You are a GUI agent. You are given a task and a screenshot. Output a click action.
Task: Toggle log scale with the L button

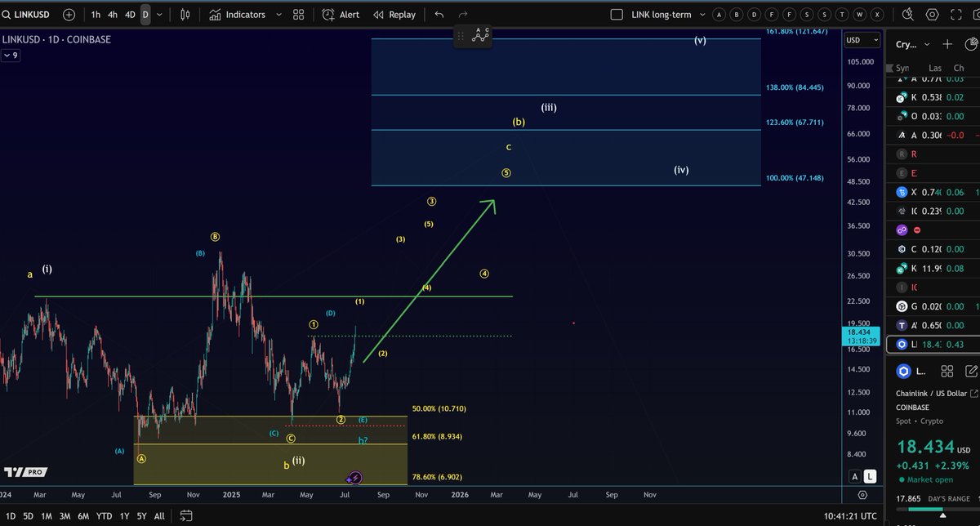[871, 476]
